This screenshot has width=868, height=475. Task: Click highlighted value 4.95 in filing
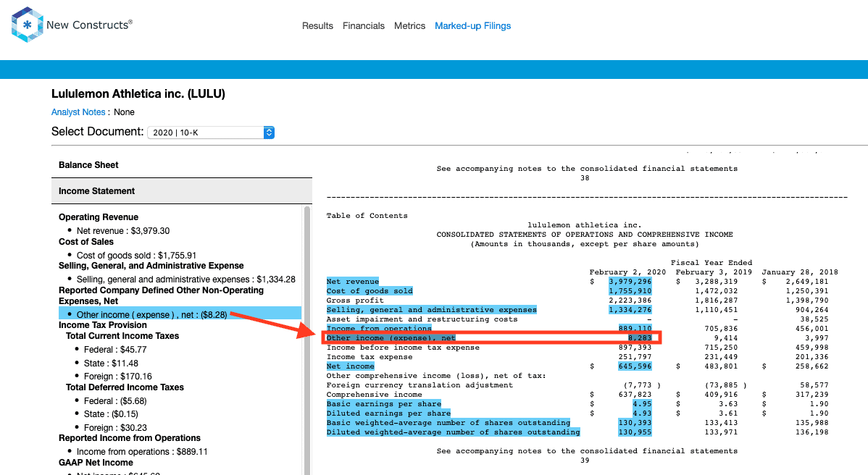tap(642, 403)
